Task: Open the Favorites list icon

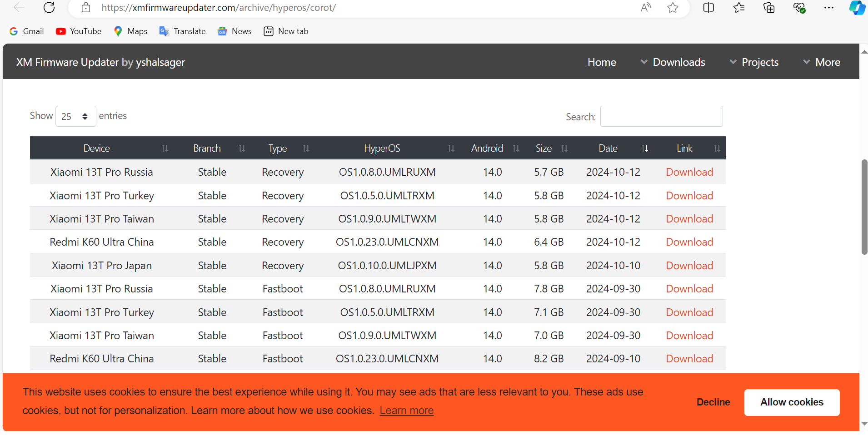Action: [739, 7]
